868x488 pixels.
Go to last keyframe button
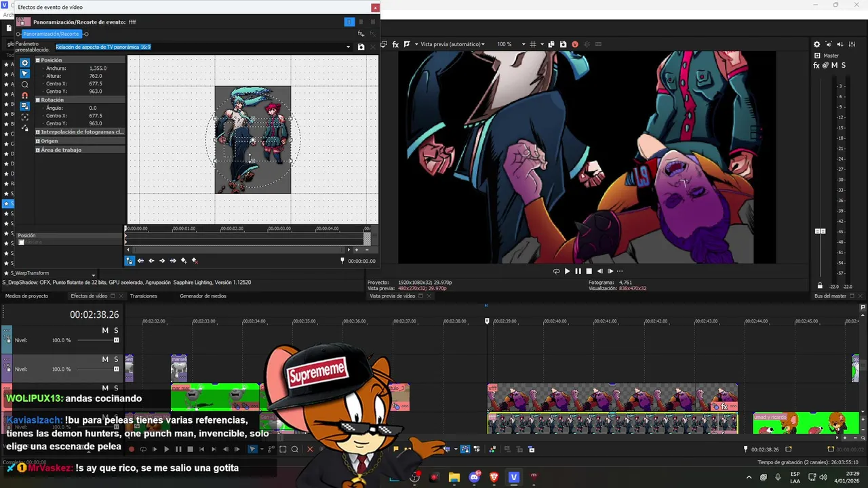[173, 261]
